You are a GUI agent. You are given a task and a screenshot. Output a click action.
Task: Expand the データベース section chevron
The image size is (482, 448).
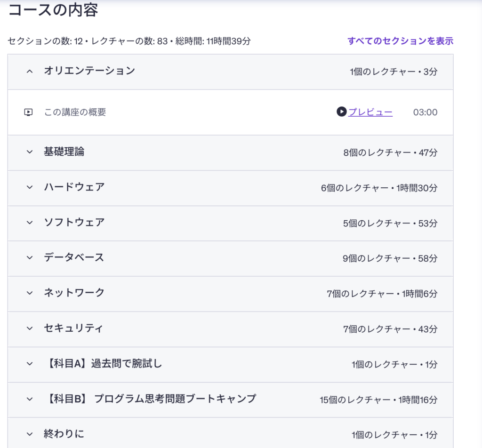(x=30, y=258)
